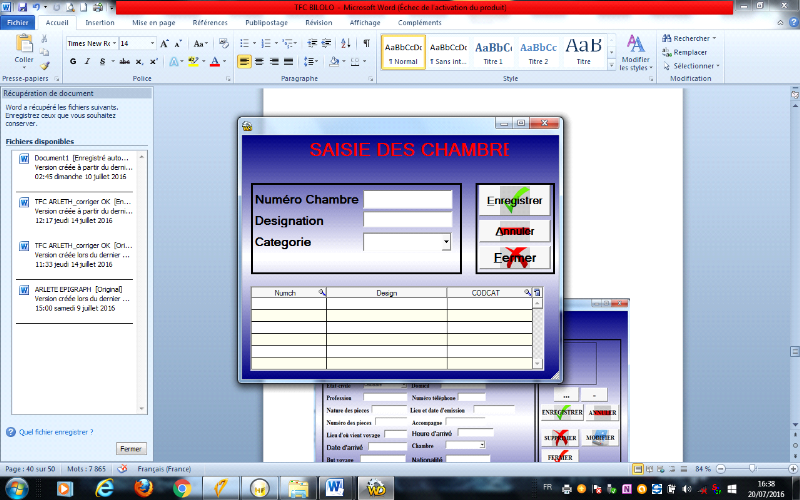Viewport: 800px width, 500px height.
Task: Click shading paint bucket icon
Action: 334,62
